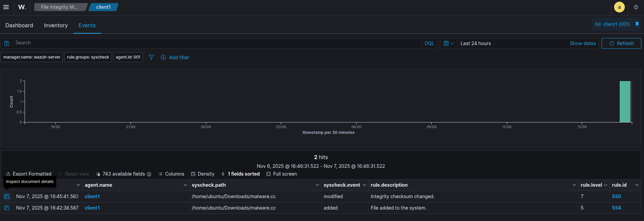Click the Refresh button
Screen dimensions: 644x221
click(x=621, y=43)
